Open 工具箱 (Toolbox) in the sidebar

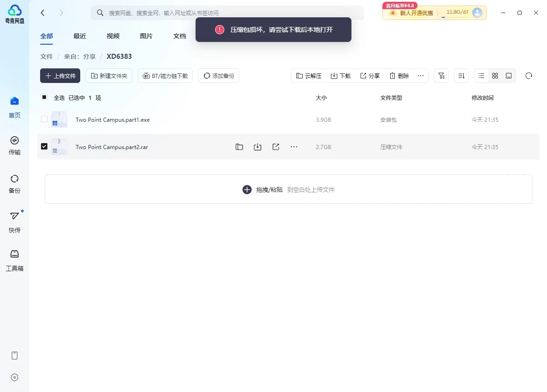click(x=15, y=260)
